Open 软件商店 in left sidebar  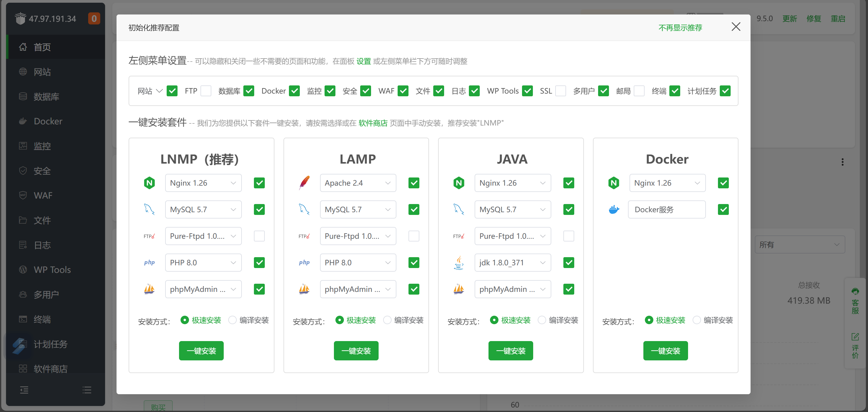pos(50,369)
